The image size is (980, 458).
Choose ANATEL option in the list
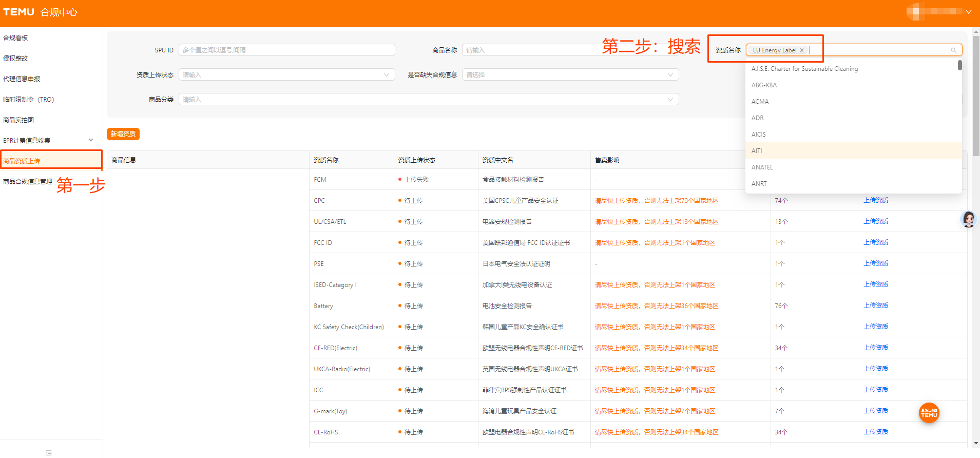(762, 167)
